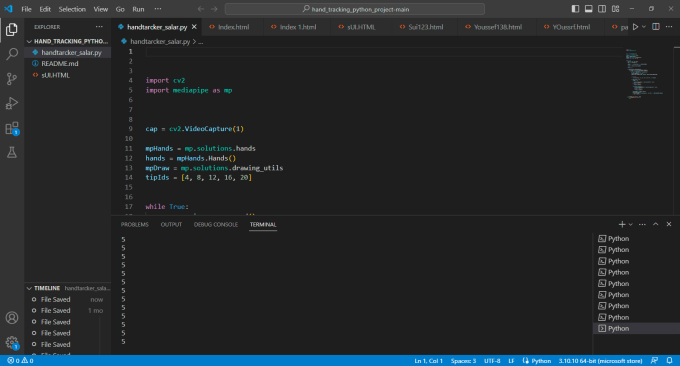The height and width of the screenshot is (366, 680).
Task: Open the View menu
Action: (x=101, y=9)
